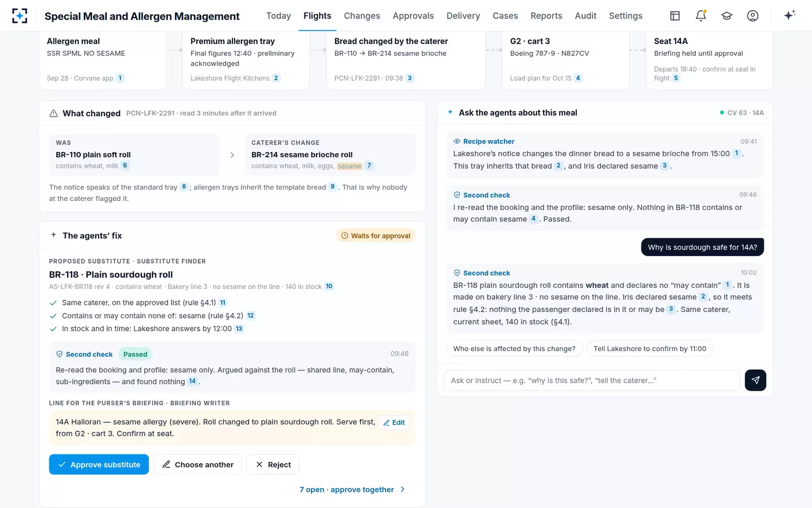This screenshot has width=812, height=508.
Task: Expand the approve together chevron
Action: [x=403, y=489]
